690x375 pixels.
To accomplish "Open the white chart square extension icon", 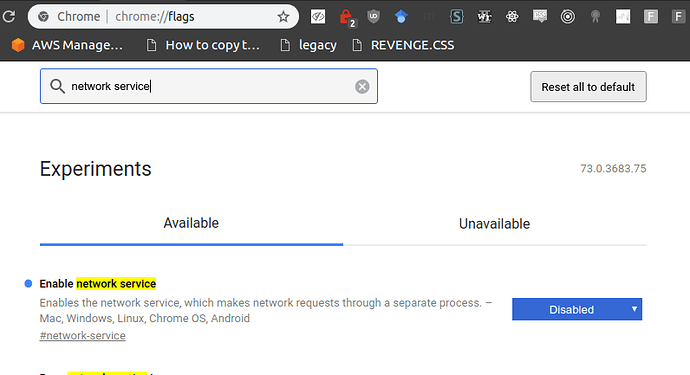I will point(623,17).
